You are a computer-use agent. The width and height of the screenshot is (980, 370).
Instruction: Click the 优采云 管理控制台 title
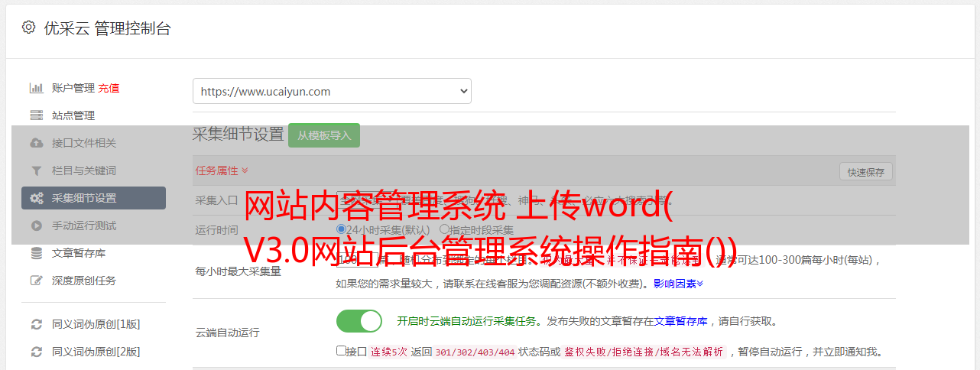107,28
